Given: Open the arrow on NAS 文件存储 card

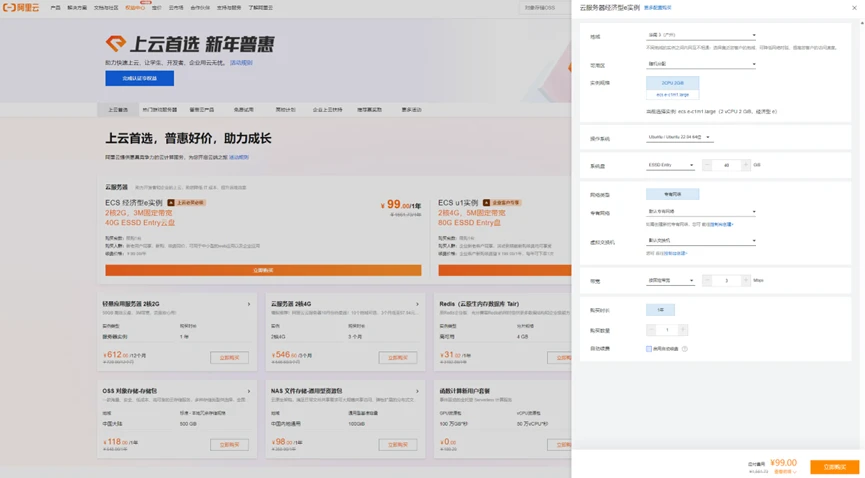Looking at the screenshot, I should [417, 391].
